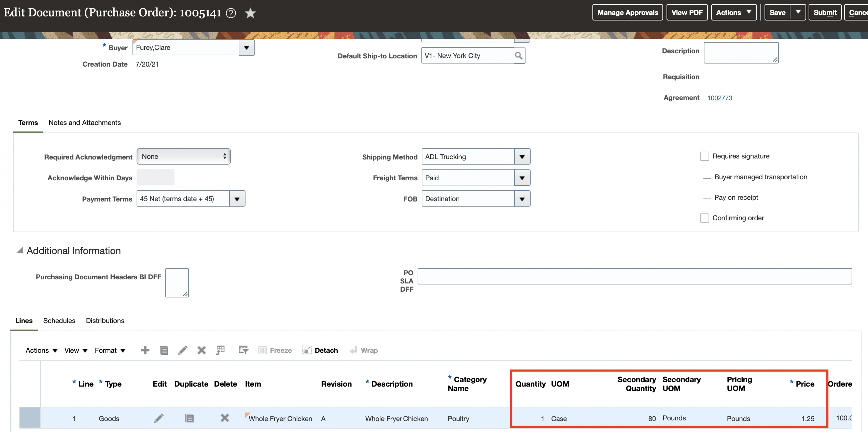Expand the Payment Terms dropdown
868x432 pixels.
(237, 199)
